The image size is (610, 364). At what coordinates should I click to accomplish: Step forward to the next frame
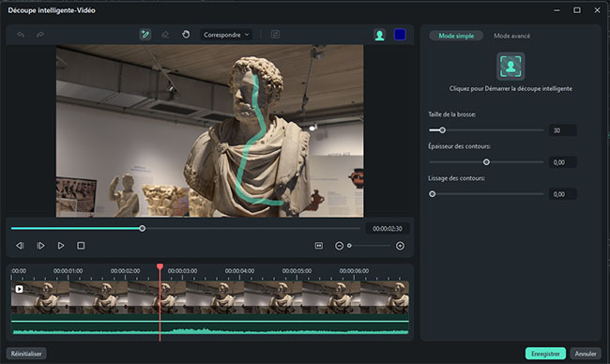pos(40,246)
